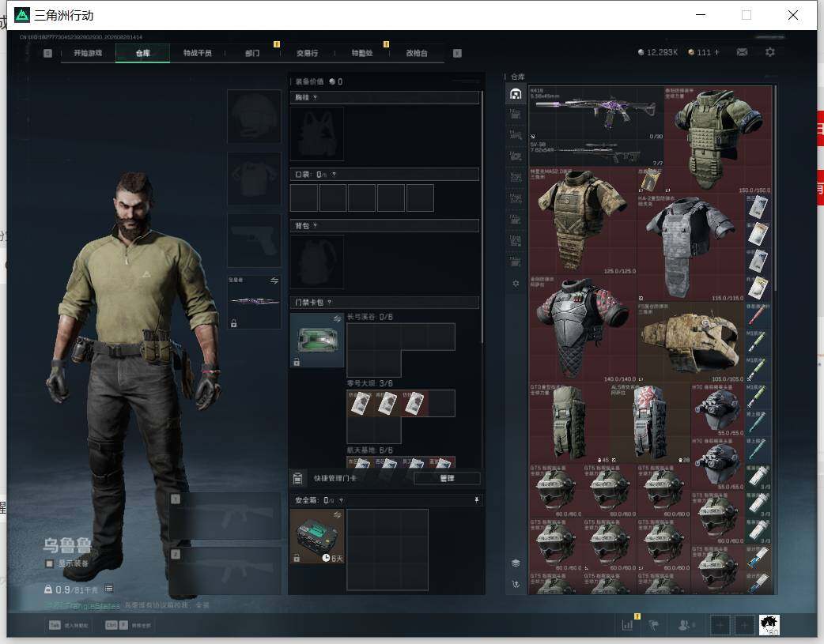Screen dimensions: 824x644
Task: Select the camo armor with 125.0/125.0 durability
Action: pyautogui.click(x=583, y=221)
